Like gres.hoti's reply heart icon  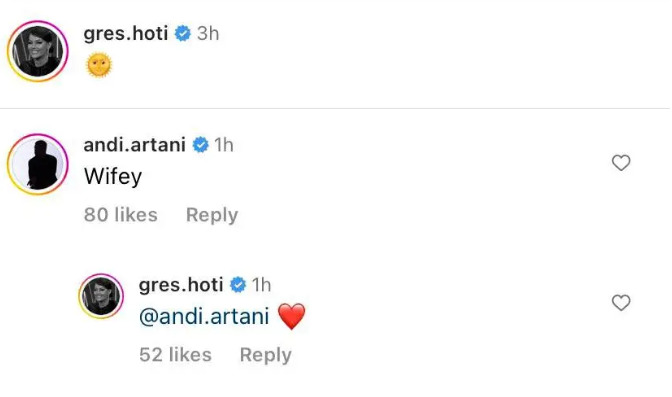(x=621, y=303)
